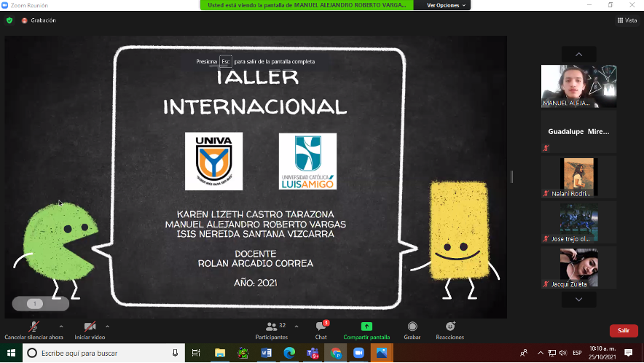Click the Windows search box
The height and width of the screenshot is (363, 644).
point(103,353)
